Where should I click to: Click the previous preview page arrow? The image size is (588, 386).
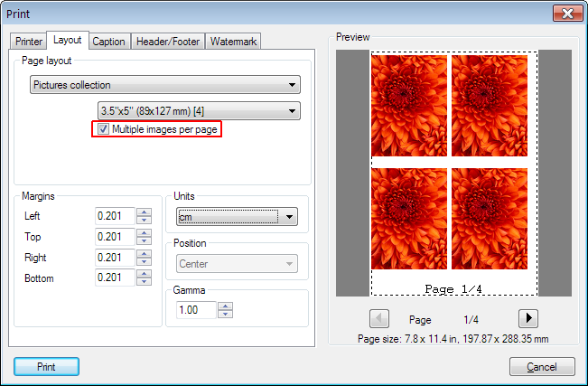point(379,318)
